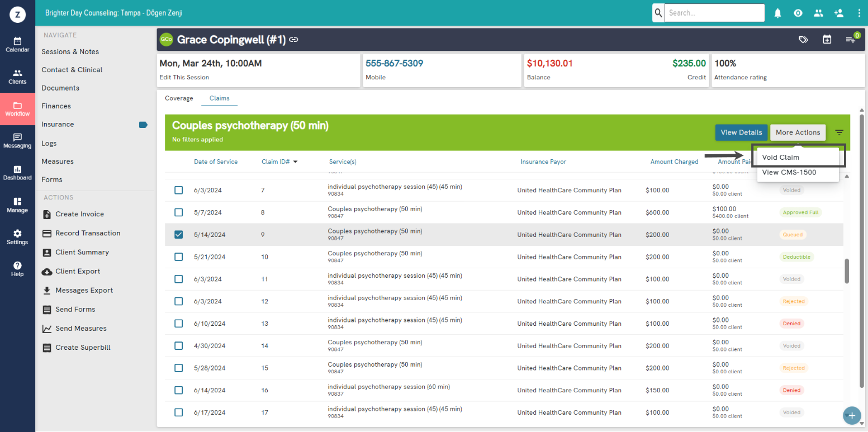Click the claims list scrollbar thumb
The height and width of the screenshot is (432, 868).
tap(847, 271)
